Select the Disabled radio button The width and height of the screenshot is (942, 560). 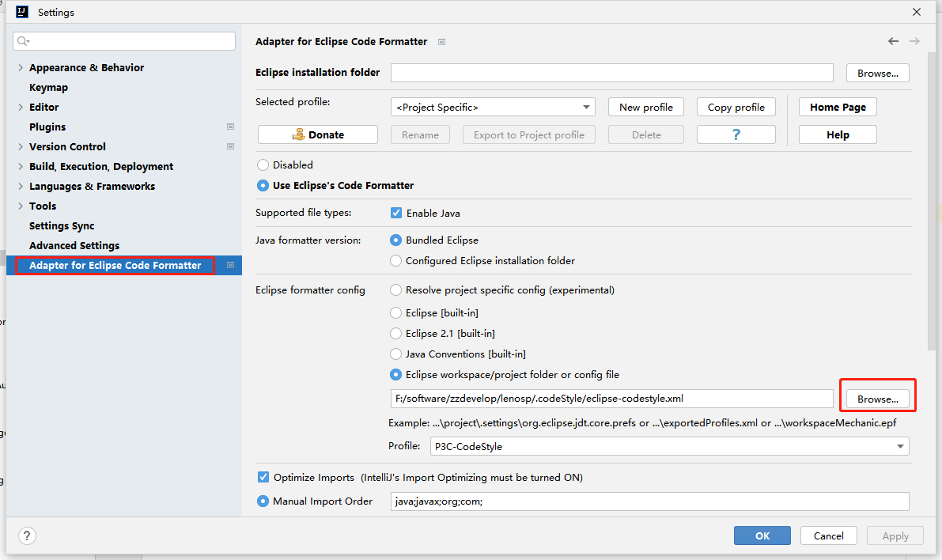click(x=263, y=165)
